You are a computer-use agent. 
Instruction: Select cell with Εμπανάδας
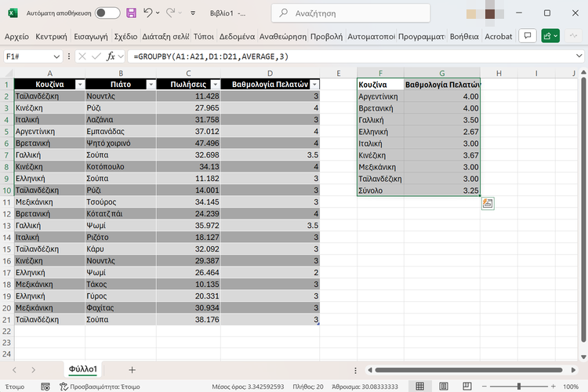coord(121,131)
